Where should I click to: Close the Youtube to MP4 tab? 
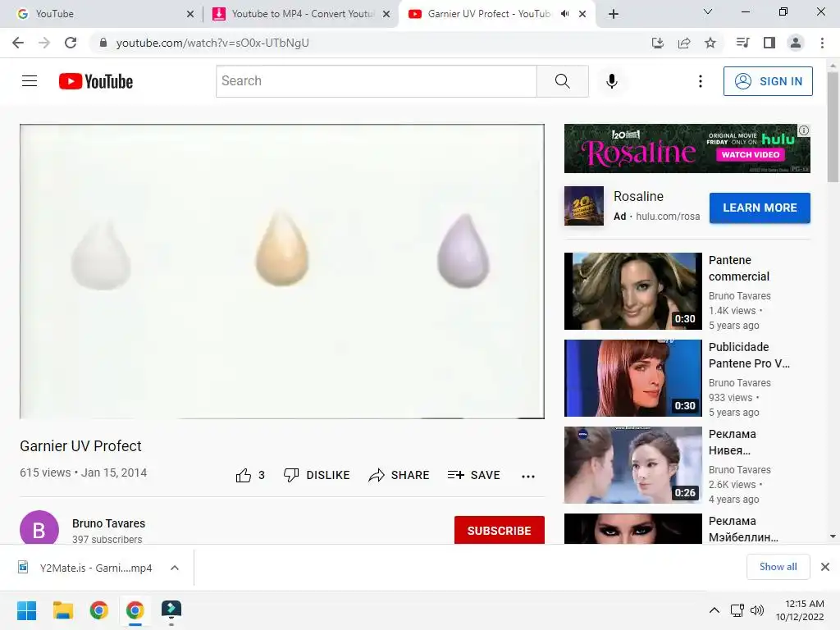pos(386,14)
